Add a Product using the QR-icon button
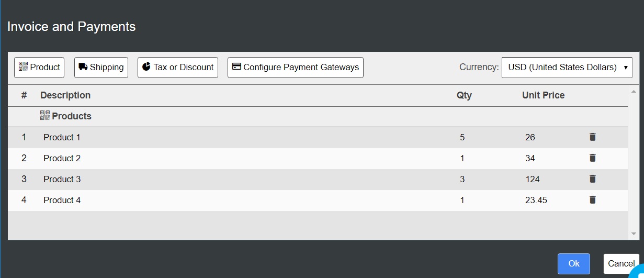The width and height of the screenshot is (644, 278). point(39,68)
